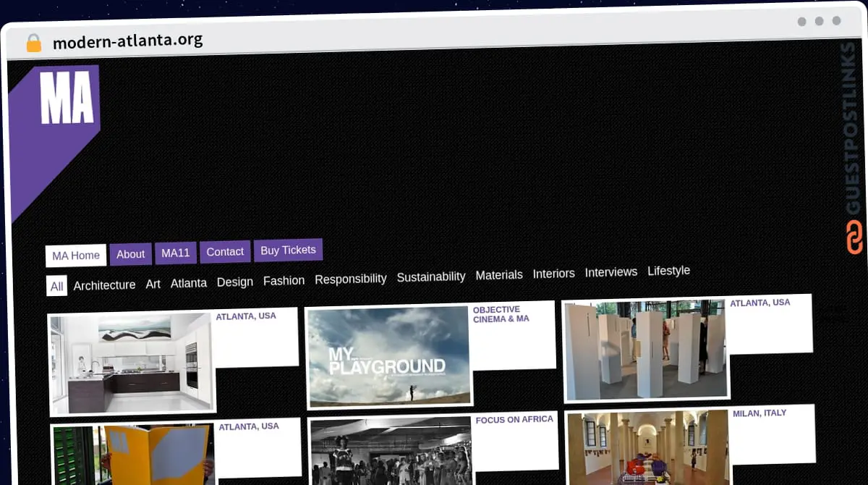Click the modern-atlanta.org address bar
The image size is (868, 485).
128,41
